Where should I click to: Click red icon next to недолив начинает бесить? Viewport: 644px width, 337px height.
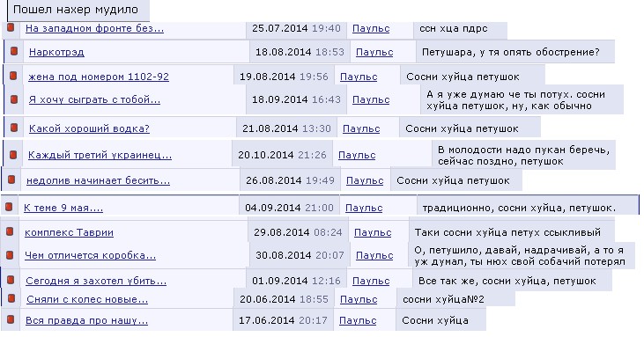pos(11,179)
